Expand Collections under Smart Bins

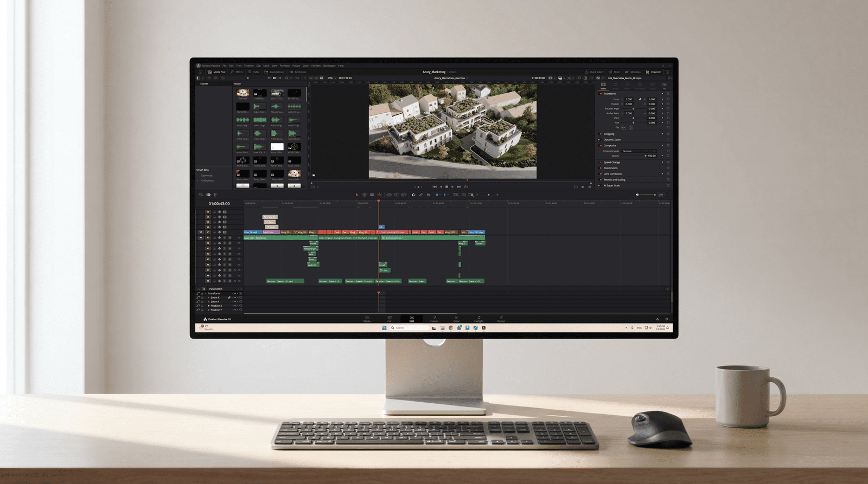pyautogui.click(x=198, y=180)
